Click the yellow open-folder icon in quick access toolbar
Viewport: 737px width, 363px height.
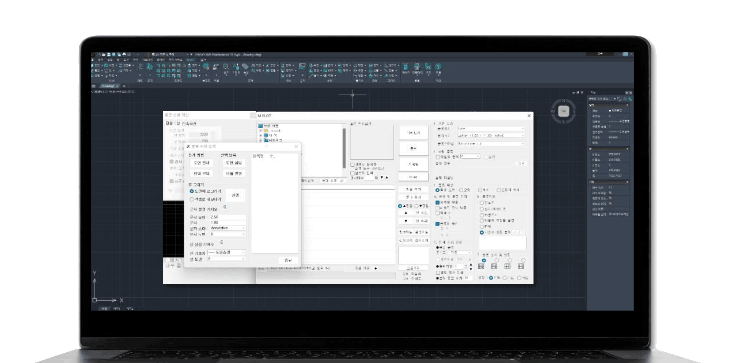pyautogui.click(x=104, y=55)
